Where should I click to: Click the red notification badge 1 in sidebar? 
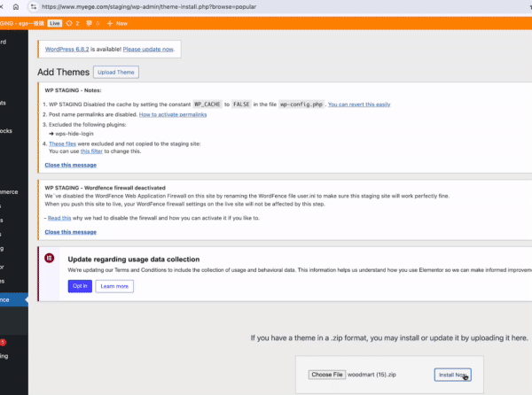click(x=3, y=343)
